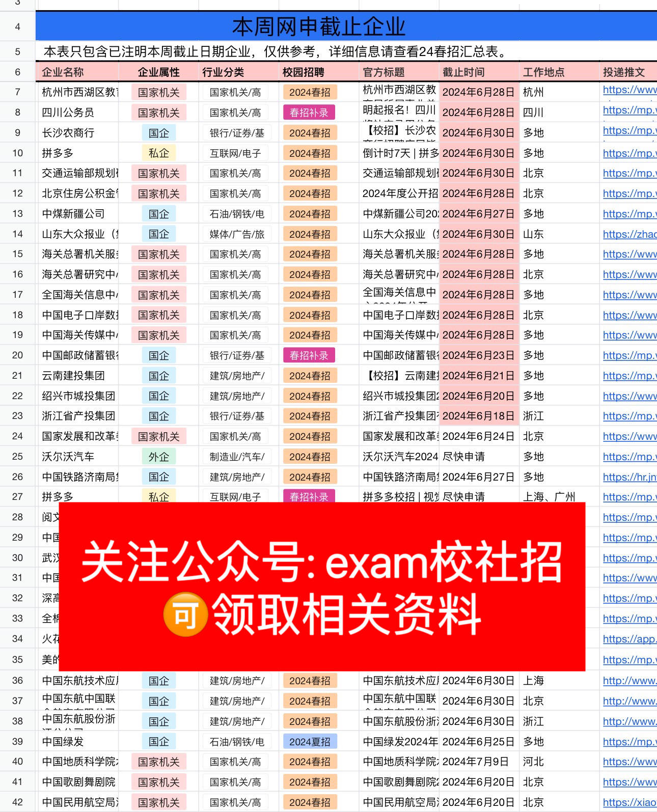Open the link in the 长沙农商行 row
Viewport: 657px width, 812px height.
click(629, 131)
